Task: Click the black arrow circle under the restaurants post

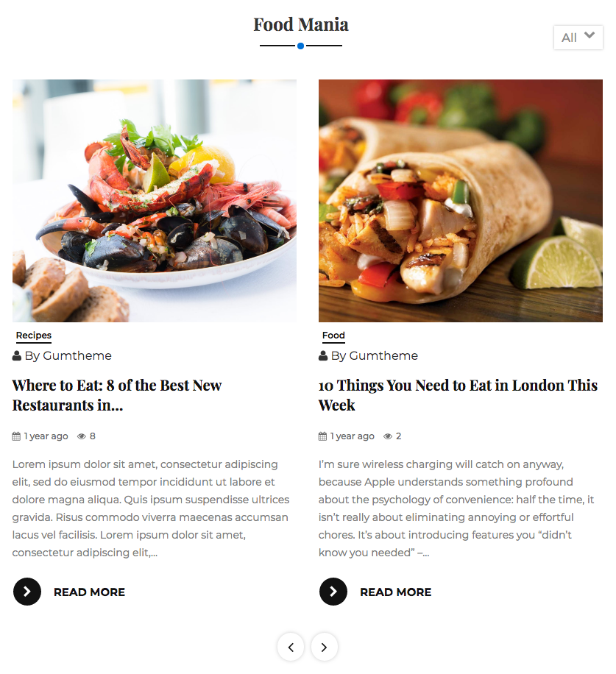Action: click(27, 592)
